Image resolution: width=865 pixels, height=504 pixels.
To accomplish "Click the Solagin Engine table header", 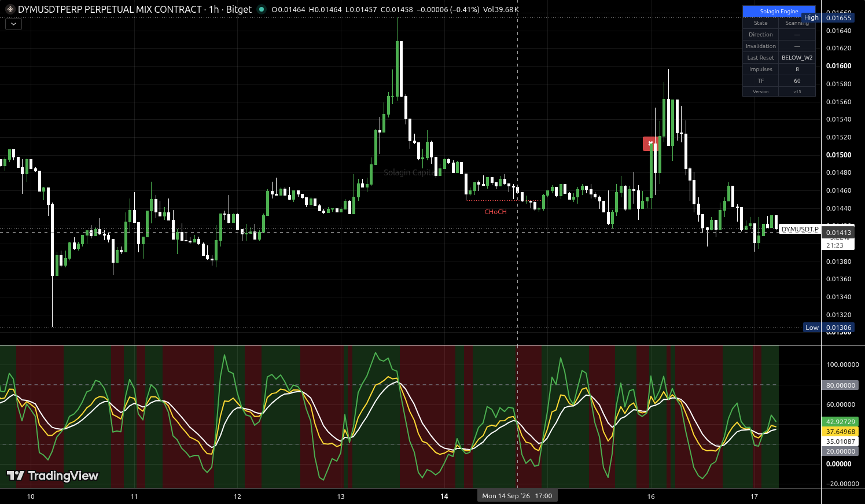I will 779,11.
